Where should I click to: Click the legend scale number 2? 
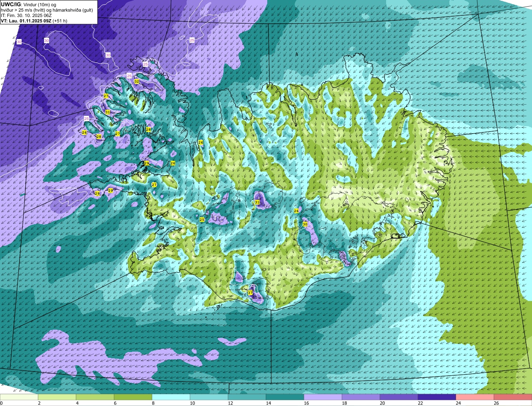pos(39,403)
